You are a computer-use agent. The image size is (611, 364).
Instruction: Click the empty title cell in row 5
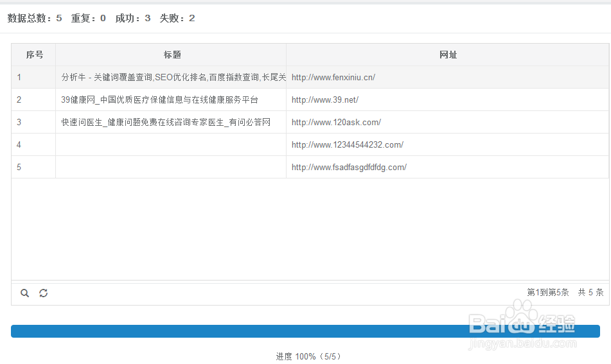171,168
